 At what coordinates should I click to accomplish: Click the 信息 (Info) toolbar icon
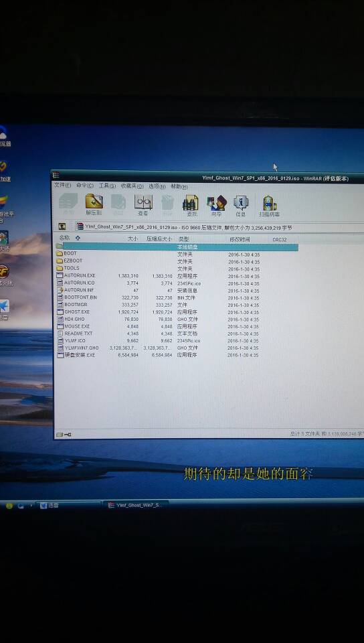pos(241,206)
